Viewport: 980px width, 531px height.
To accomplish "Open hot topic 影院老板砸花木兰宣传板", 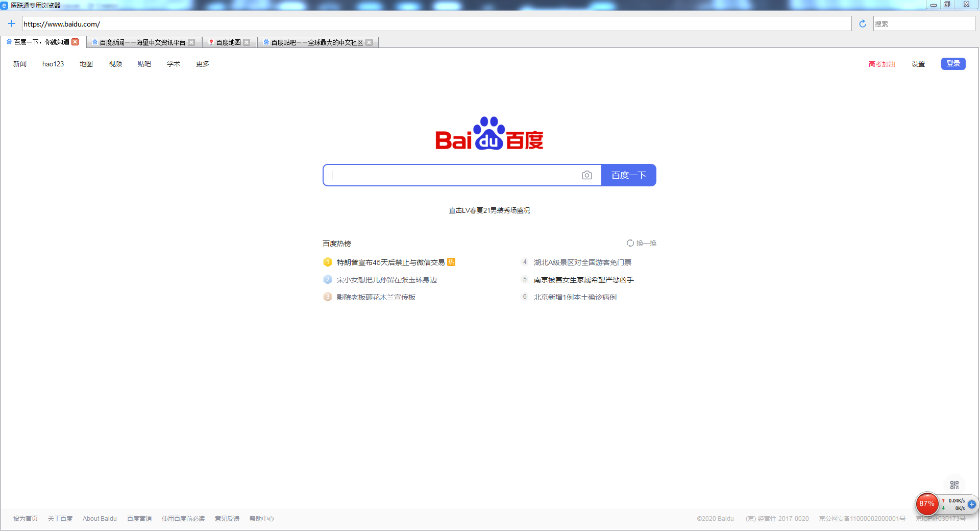I will click(376, 297).
